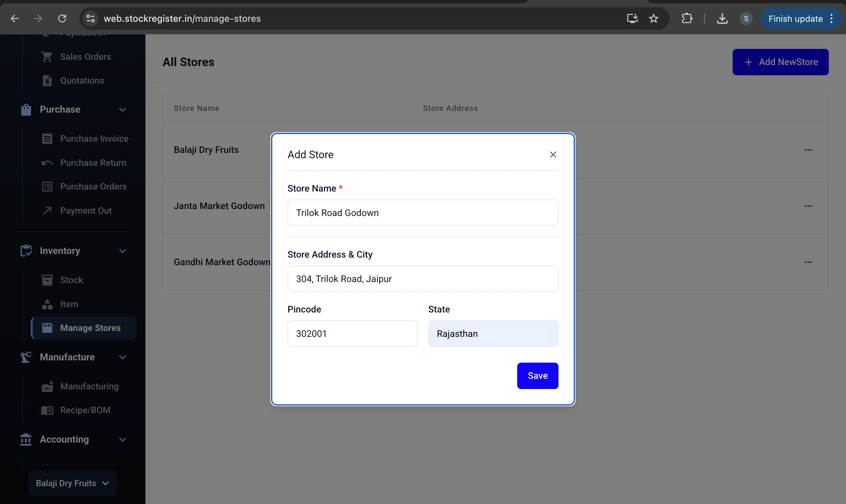Viewport: 846px width, 504px height.
Task: Click the Pincode input showing 302001
Action: click(352, 333)
